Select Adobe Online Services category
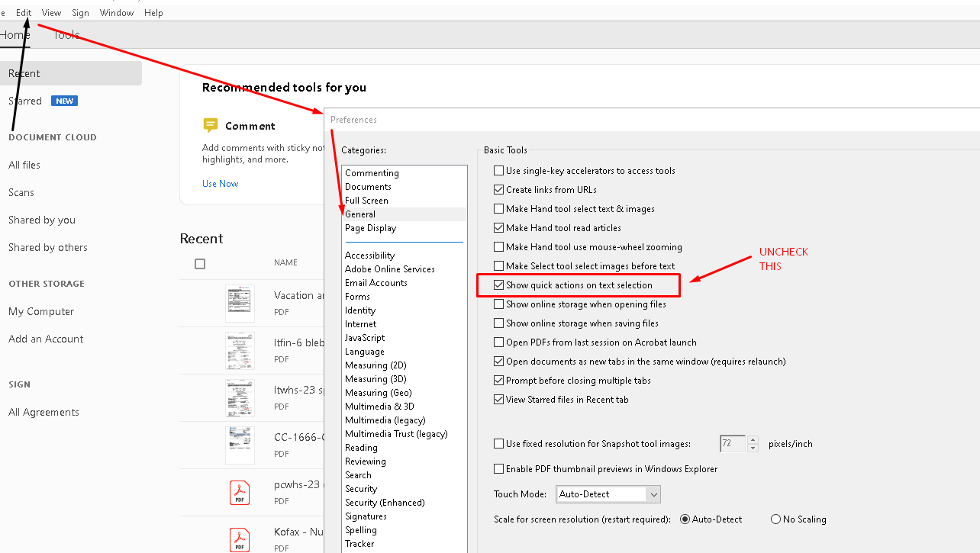The height and width of the screenshot is (553, 980). click(x=389, y=269)
